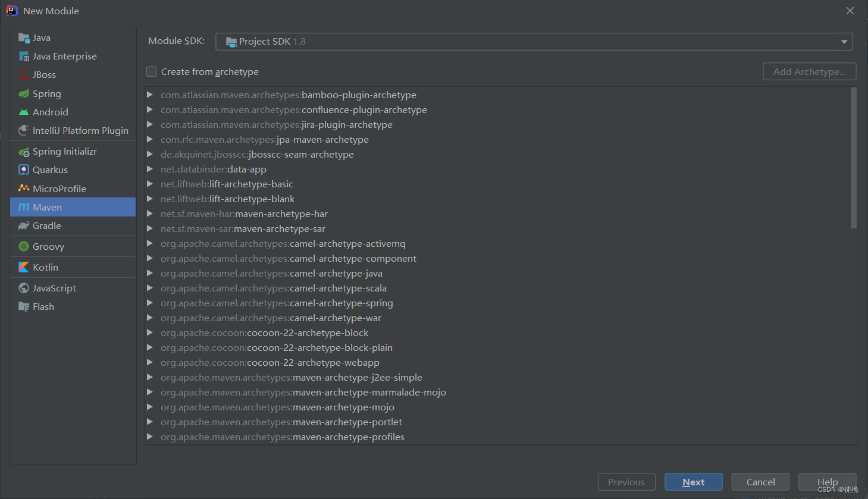
Task: Select Kotlin module type
Action: pyautogui.click(x=73, y=268)
